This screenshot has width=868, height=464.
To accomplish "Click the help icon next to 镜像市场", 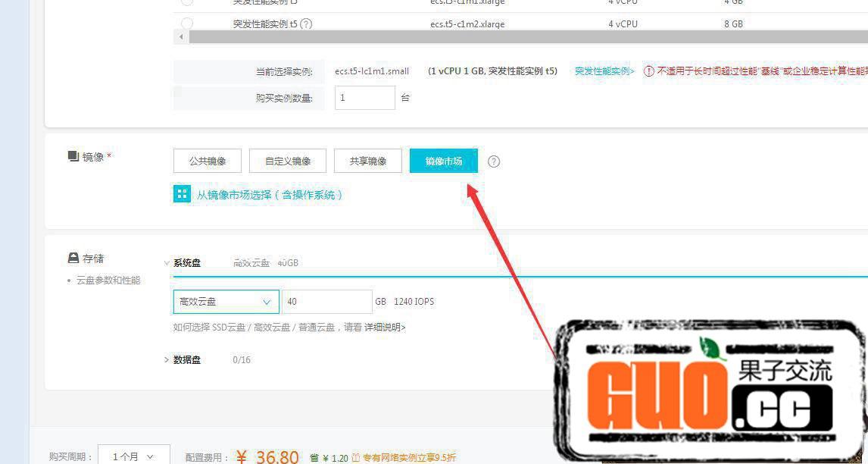I will pos(494,161).
